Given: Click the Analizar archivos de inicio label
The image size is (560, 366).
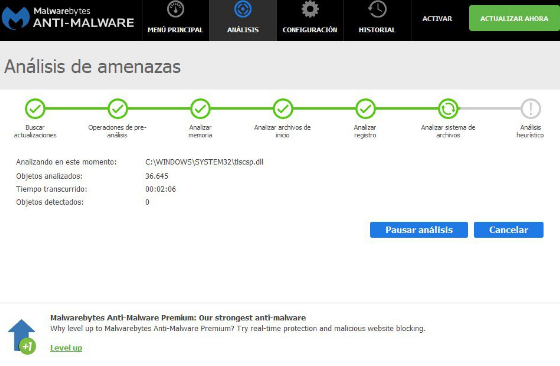Looking at the screenshot, I should [282, 131].
